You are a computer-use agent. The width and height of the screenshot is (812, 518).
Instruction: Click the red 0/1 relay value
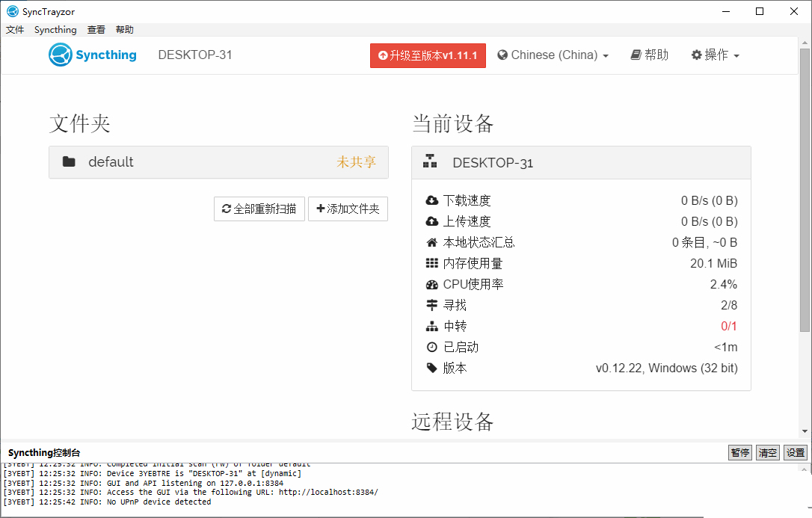pyautogui.click(x=728, y=326)
